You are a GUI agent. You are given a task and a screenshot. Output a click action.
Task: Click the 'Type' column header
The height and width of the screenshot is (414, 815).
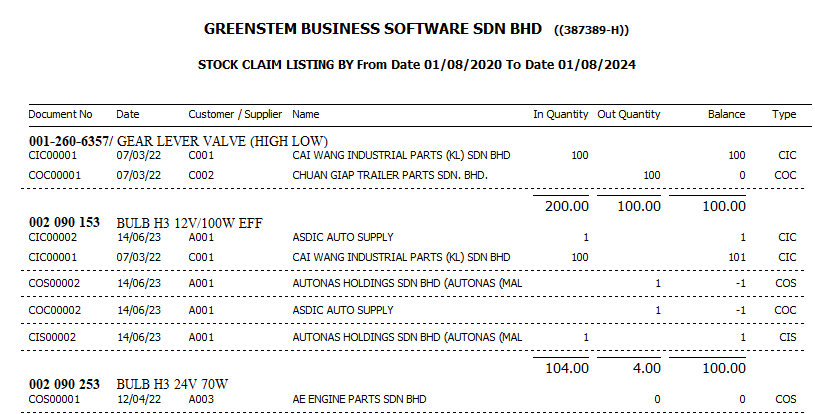(x=784, y=114)
